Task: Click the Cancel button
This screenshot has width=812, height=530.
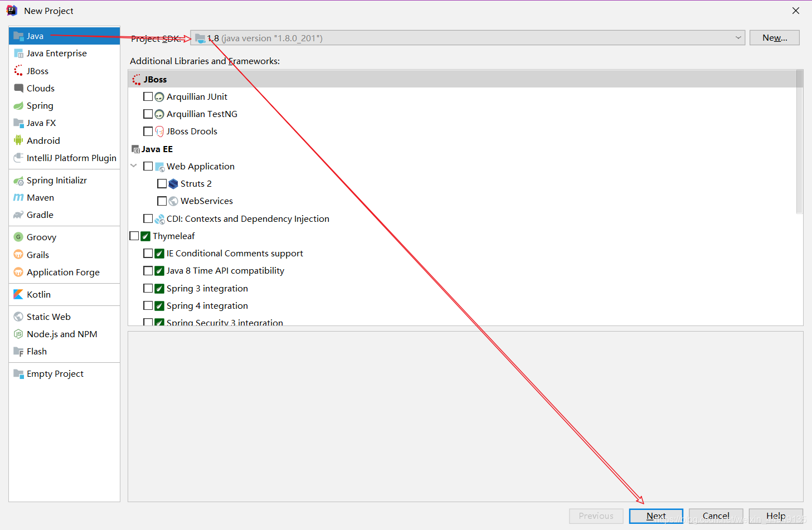Action: tap(716, 516)
